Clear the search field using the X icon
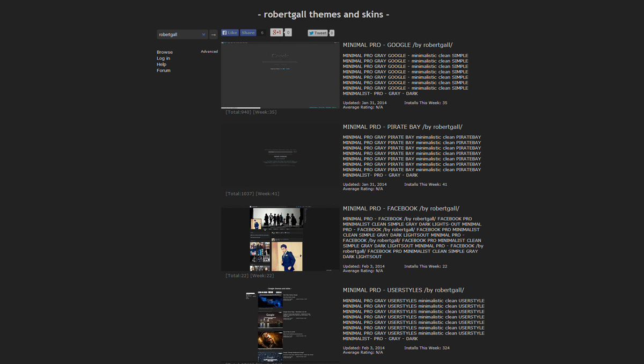This screenshot has height=364, width=644. (x=204, y=34)
